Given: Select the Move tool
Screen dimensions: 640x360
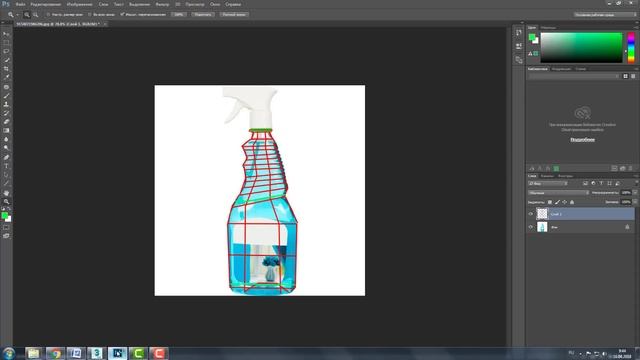Looking at the screenshot, I should (x=6, y=34).
